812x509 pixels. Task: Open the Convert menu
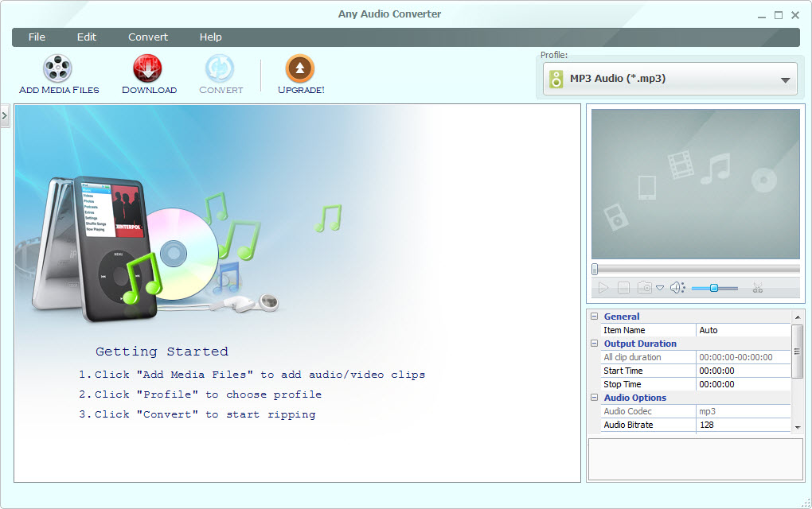coord(148,37)
